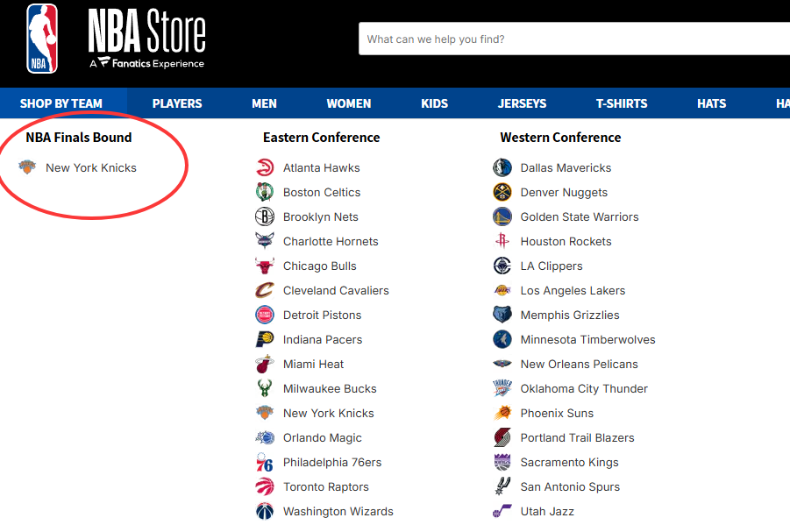Open the Minnesota Timberwolves team link
Screen dimensions: 790x532
coord(588,339)
